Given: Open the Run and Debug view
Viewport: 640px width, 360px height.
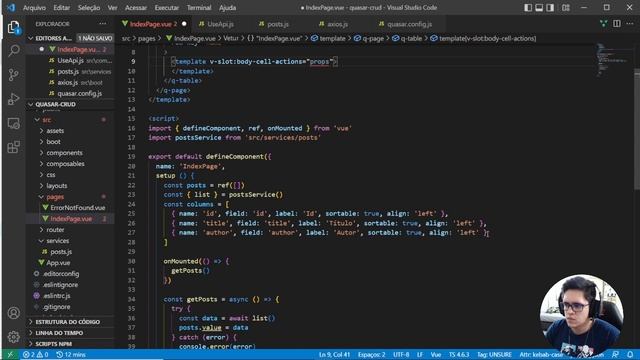Looking at the screenshot, I should 13,99.
